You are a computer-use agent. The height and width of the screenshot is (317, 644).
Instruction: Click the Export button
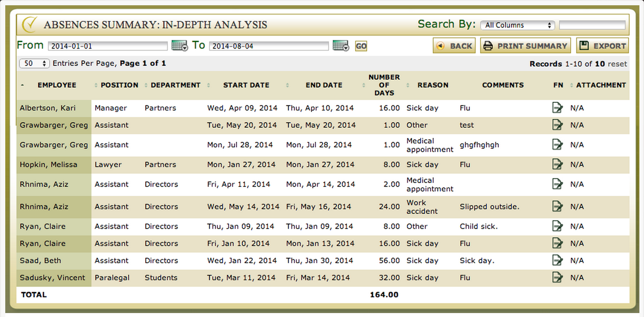click(602, 46)
